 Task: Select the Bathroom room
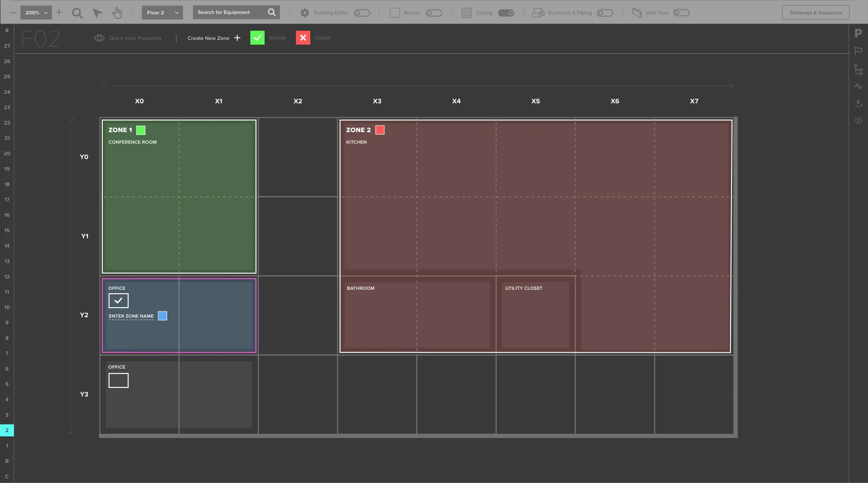click(x=416, y=315)
